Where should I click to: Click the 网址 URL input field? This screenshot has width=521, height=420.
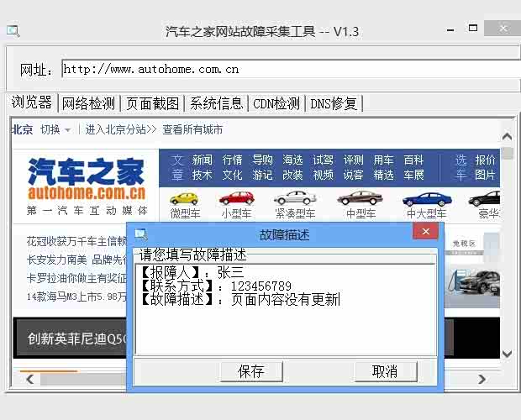pos(291,69)
